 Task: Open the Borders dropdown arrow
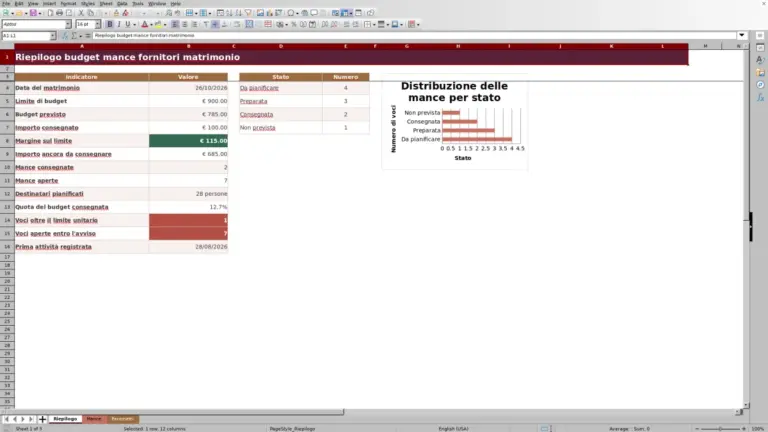[x=374, y=24]
